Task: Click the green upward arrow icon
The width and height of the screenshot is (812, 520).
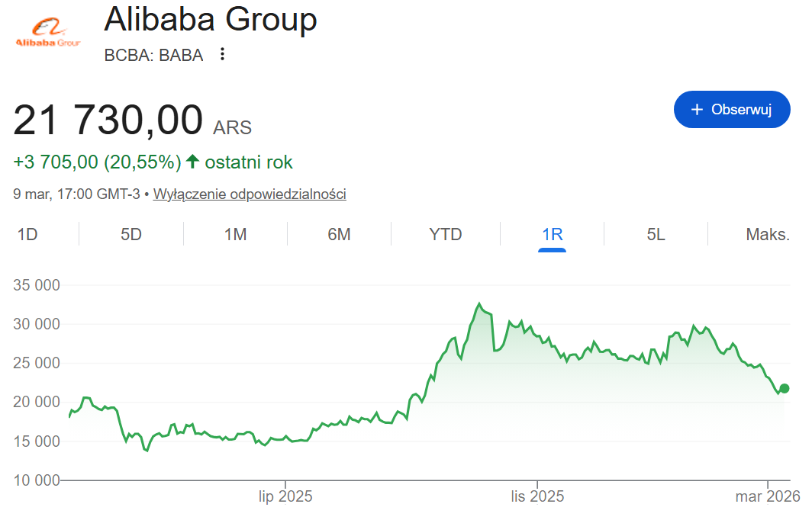Action: 193,162
